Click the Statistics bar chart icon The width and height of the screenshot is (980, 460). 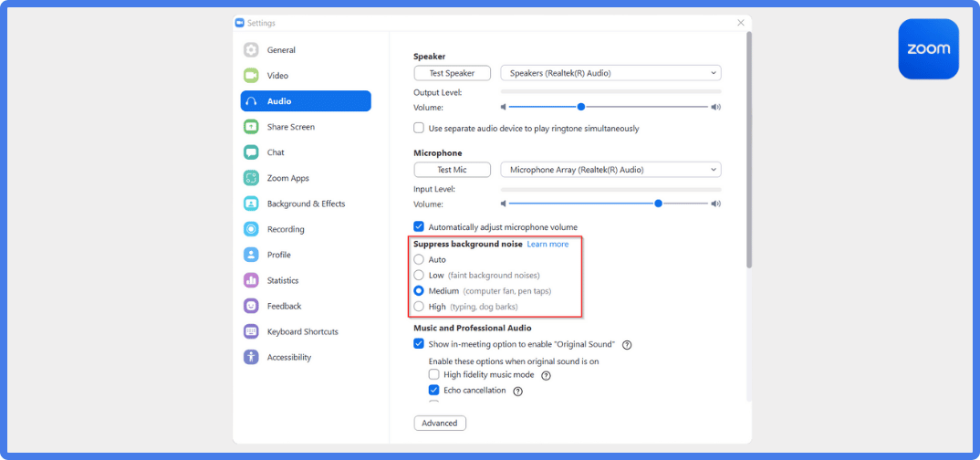(x=251, y=280)
